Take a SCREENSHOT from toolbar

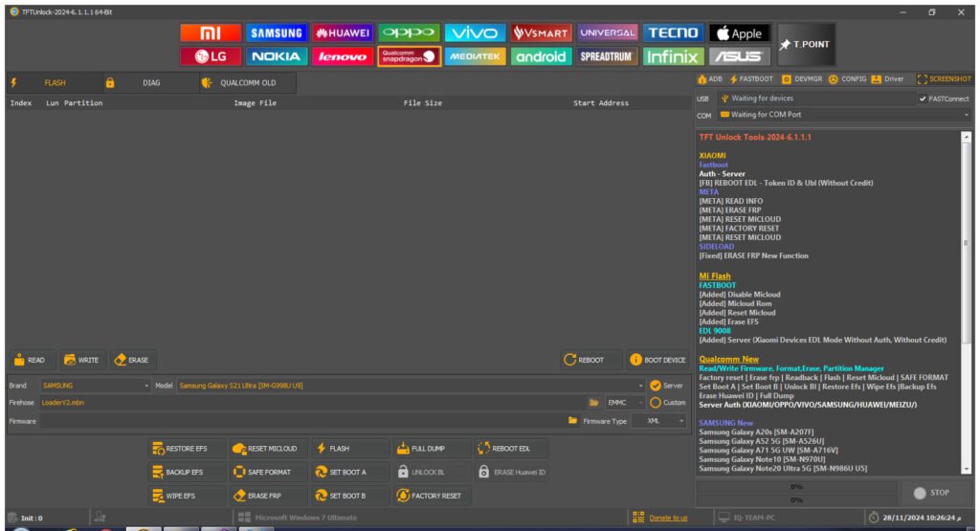click(x=944, y=79)
